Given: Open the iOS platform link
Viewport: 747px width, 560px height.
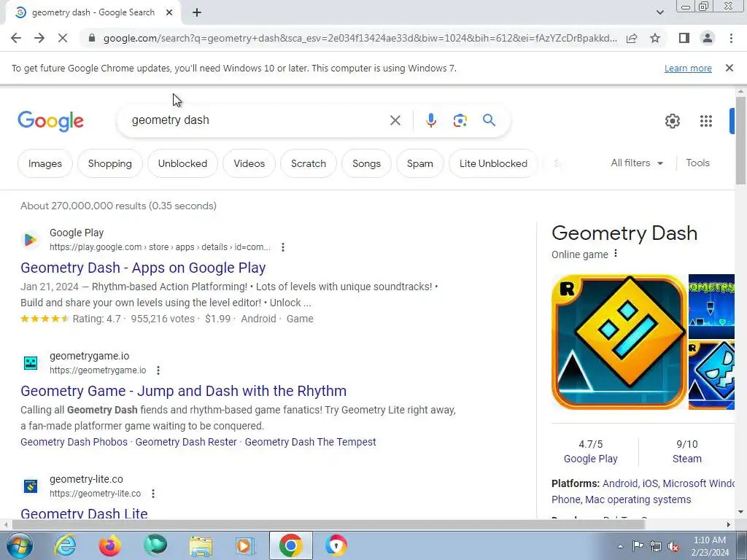Looking at the screenshot, I should coord(650,483).
